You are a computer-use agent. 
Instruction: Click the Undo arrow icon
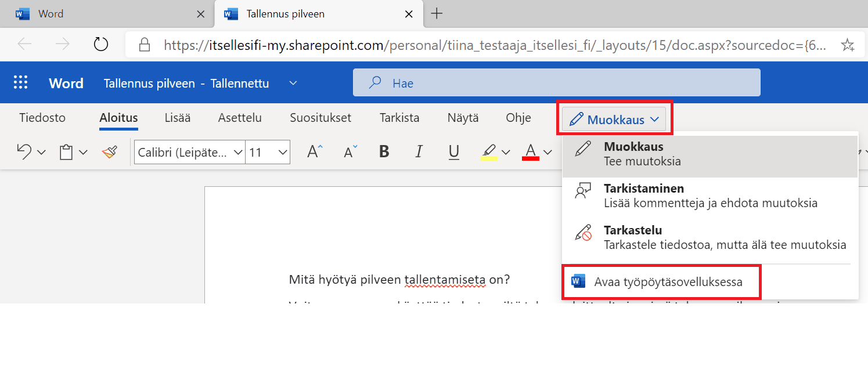point(24,152)
